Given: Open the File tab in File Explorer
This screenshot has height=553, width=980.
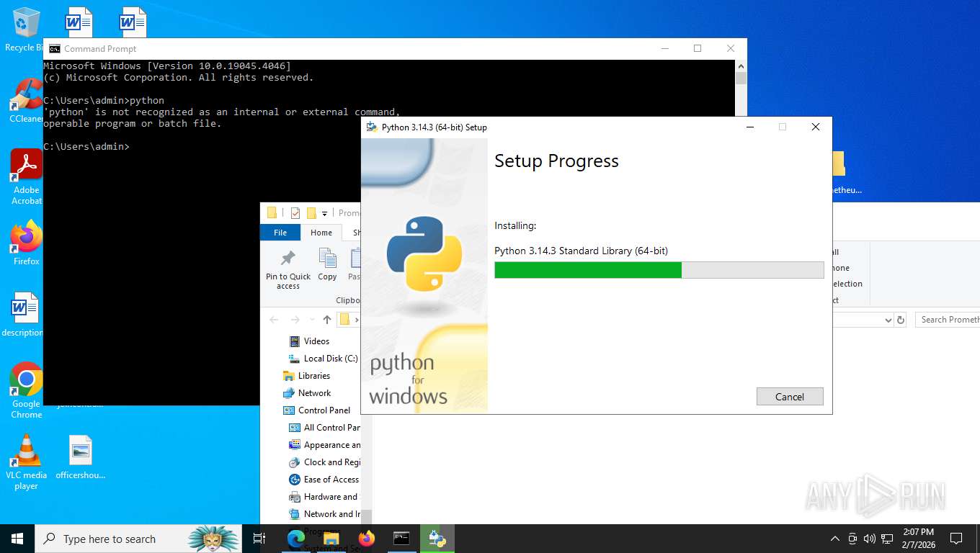Looking at the screenshot, I should click(x=280, y=233).
